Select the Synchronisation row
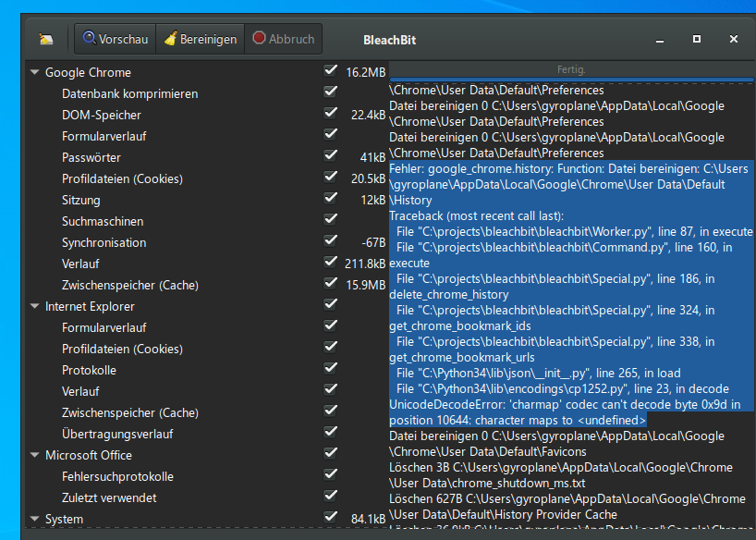 tap(207, 242)
